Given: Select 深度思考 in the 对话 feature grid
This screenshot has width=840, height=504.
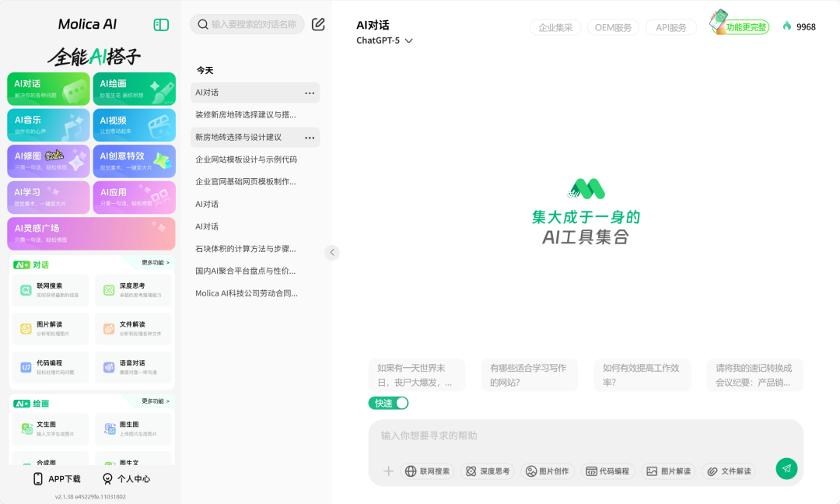Looking at the screenshot, I should pos(134,290).
